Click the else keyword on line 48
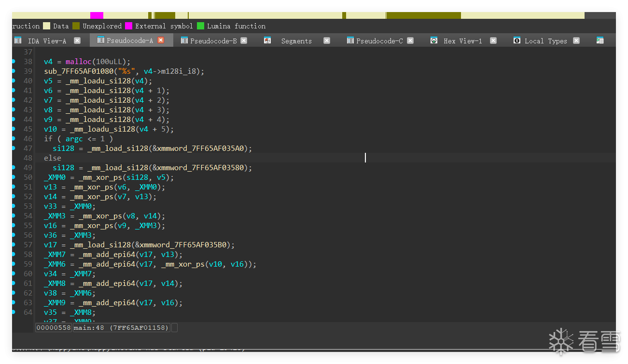This screenshot has width=628, height=364. [53, 158]
